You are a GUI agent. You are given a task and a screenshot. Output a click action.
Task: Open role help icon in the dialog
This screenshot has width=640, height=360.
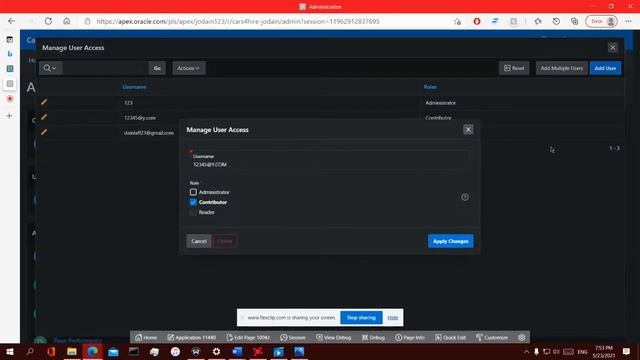pos(465,197)
